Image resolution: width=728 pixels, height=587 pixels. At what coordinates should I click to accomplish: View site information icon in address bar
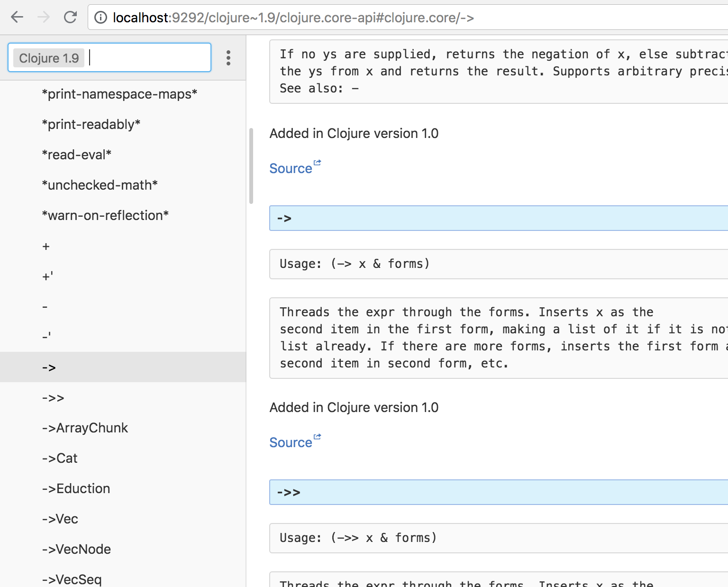(100, 18)
